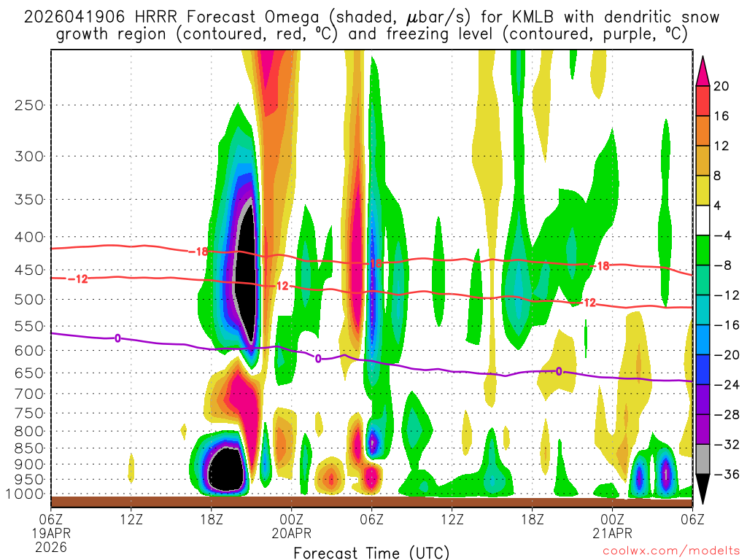Click the brown ground surface bar

tap(371, 502)
